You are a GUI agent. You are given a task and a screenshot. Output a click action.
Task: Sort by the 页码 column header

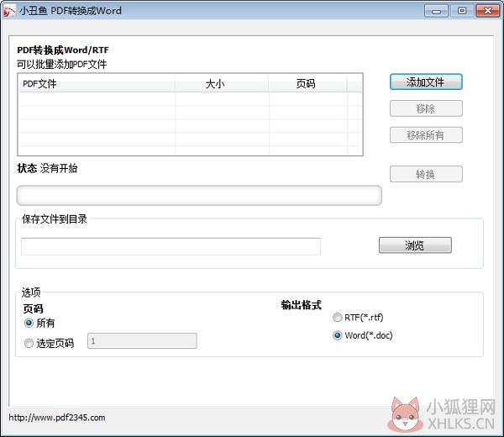307,83
